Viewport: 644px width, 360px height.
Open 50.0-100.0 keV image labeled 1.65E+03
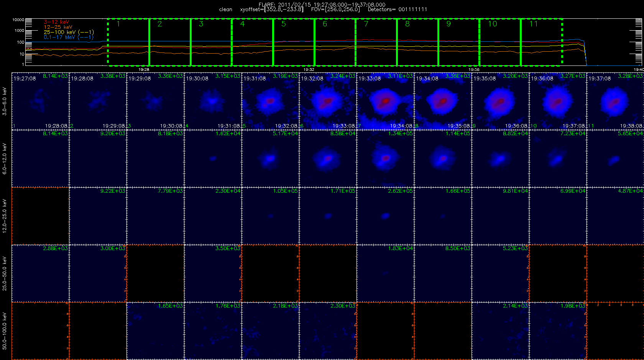point(155,331)
